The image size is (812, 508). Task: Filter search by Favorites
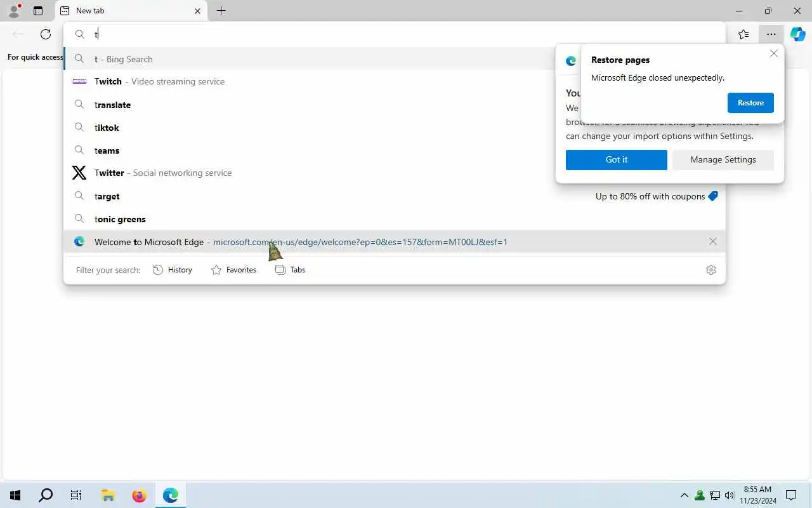tap(233, 270)
